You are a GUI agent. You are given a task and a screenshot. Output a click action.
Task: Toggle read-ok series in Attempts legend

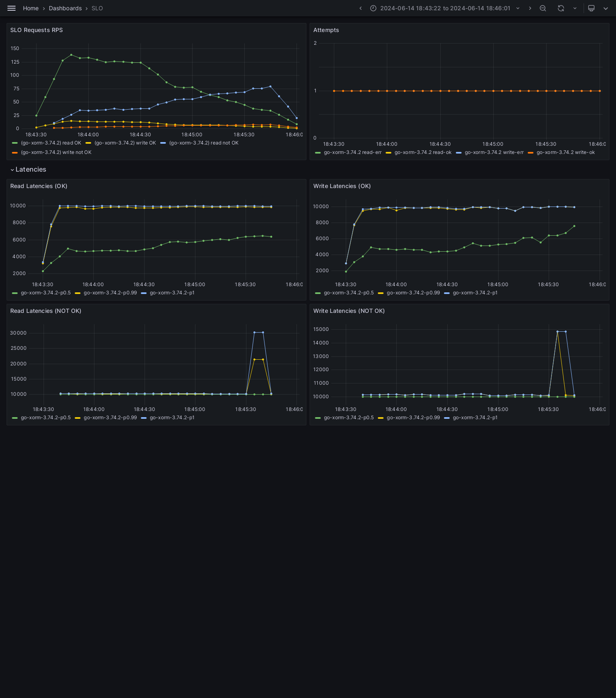[x=423, y=152]
